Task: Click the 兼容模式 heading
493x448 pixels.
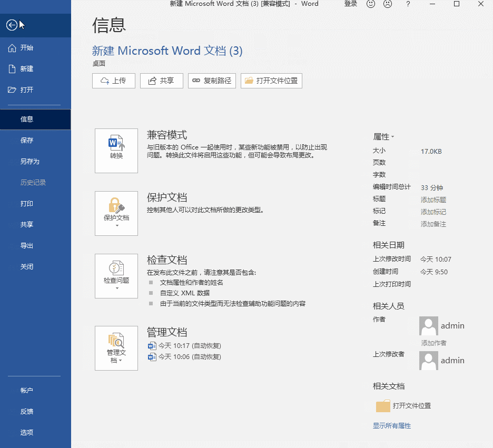Action: pyautogui.click(x=167, y=135)
